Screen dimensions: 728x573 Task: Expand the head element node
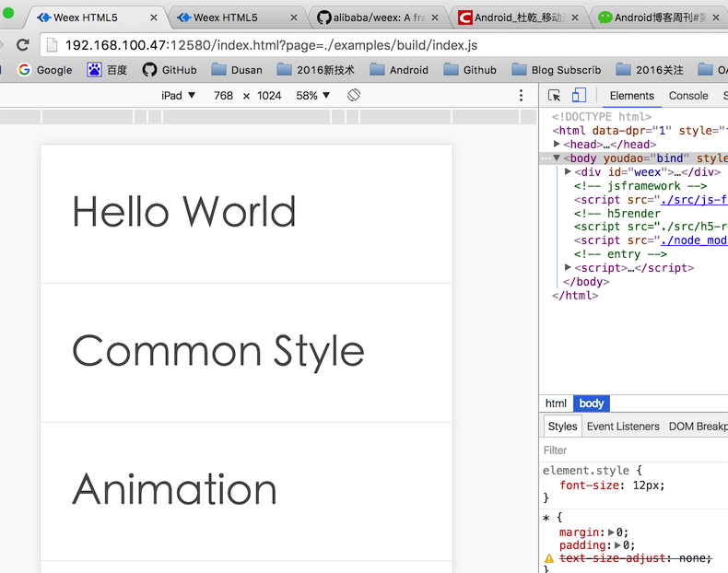[x=557, y=144]
